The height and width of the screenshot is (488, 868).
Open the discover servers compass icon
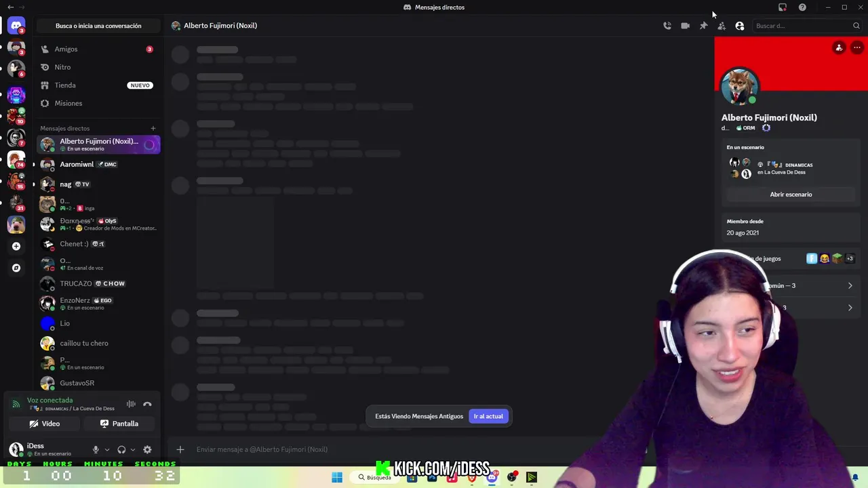(16, 268)
